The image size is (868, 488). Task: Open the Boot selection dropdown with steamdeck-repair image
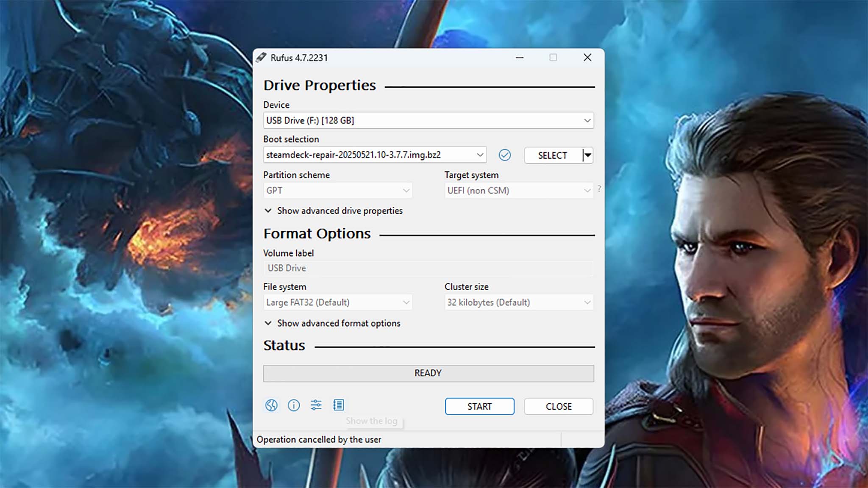tap(375, 155)
